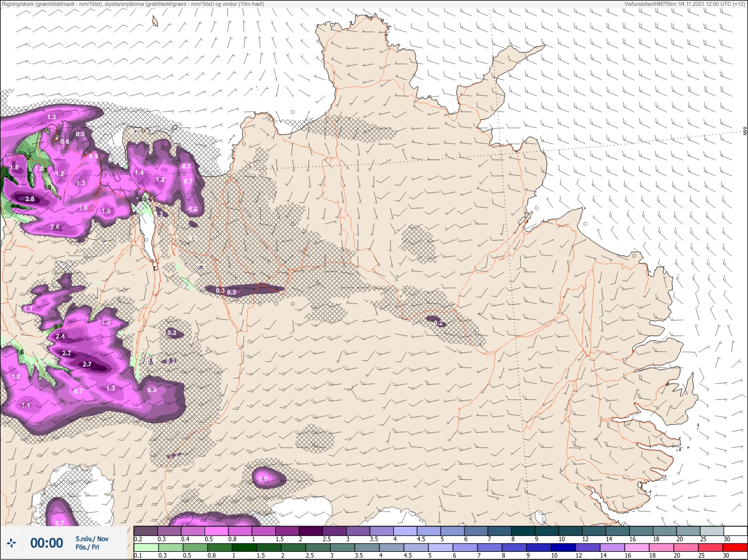Screen dimensions: 748x560
Task: Select the white snow legend swatch after 30
Action: (736, 530)
